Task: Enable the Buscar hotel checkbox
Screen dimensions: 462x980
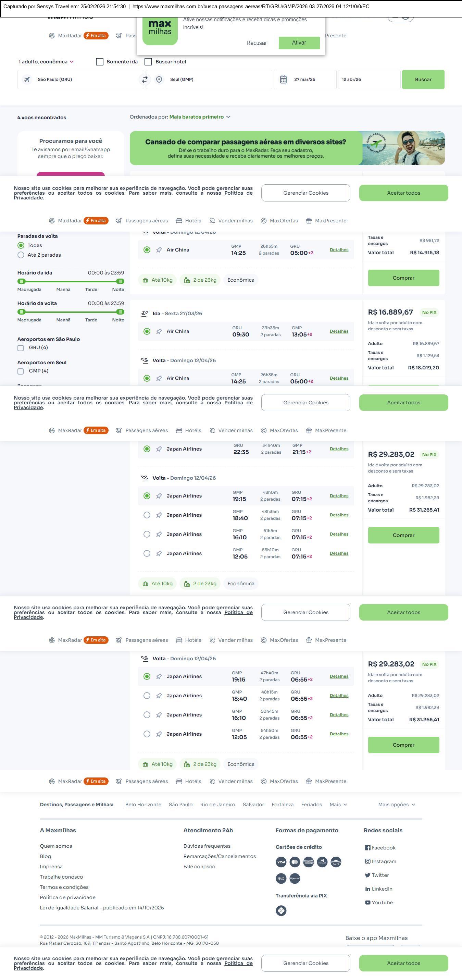Action: click(149, 62)
